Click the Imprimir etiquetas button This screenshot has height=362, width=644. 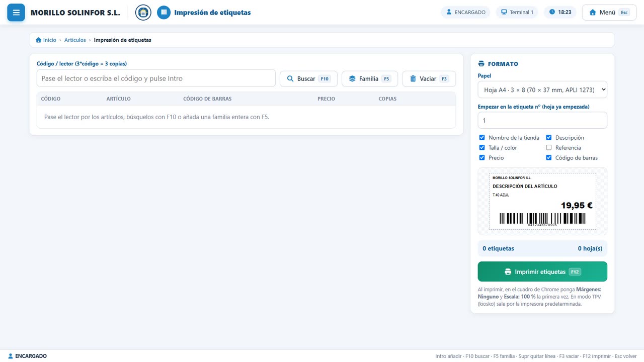pos(542,271)
